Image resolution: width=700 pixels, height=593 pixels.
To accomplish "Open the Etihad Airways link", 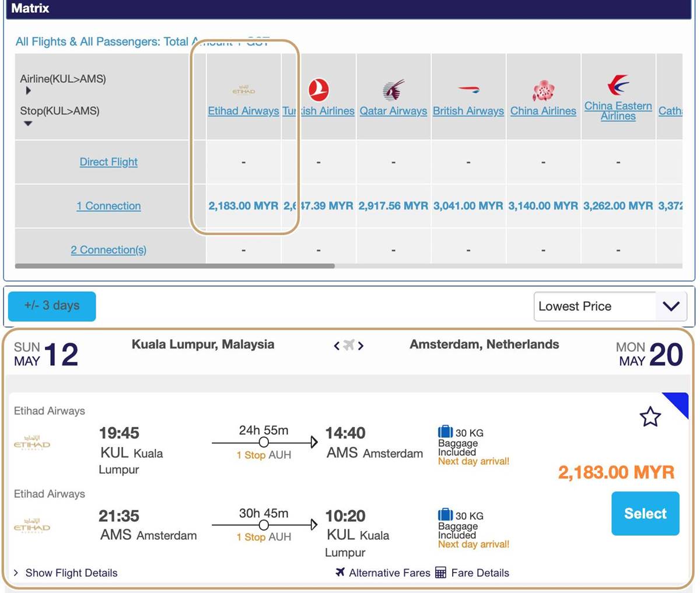I will 243,111.
